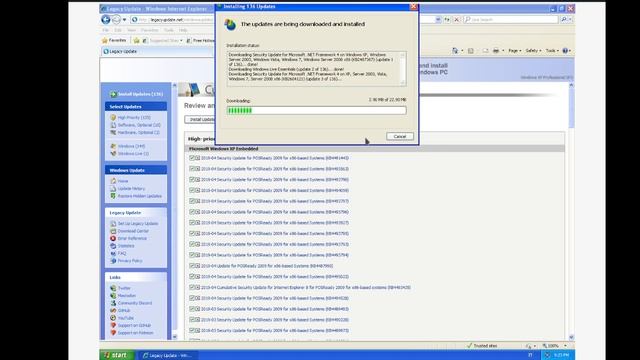The height and width of the screenshot is (360, 640).
Task: Go back with the IE Back arrow
Action: 106,19
